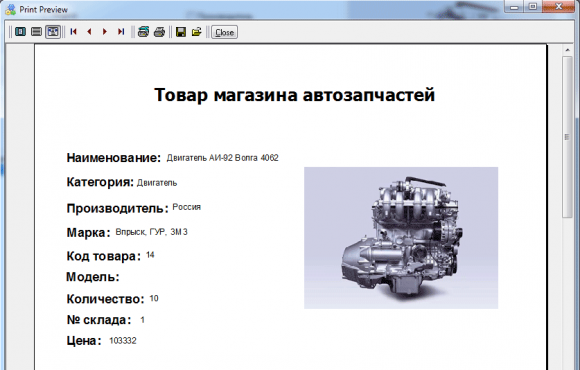Click the engine product image
The image size is (580, 370).
401,238
